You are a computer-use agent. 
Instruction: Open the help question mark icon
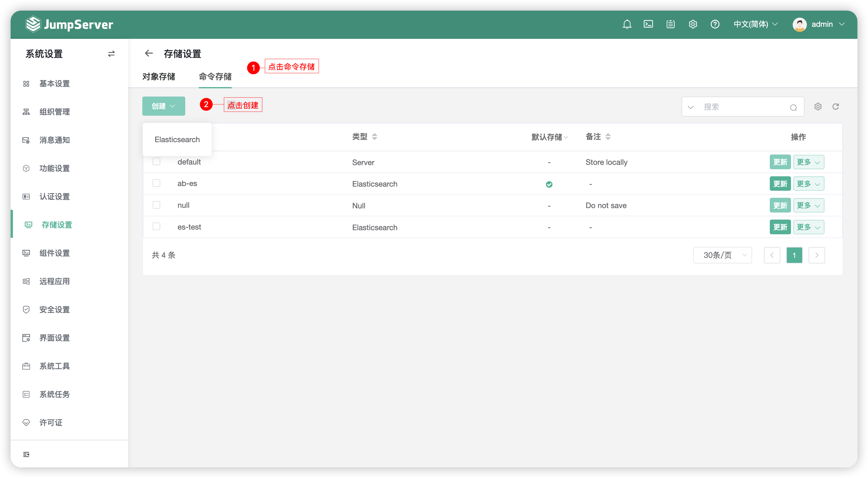click(x=715, y=24)
